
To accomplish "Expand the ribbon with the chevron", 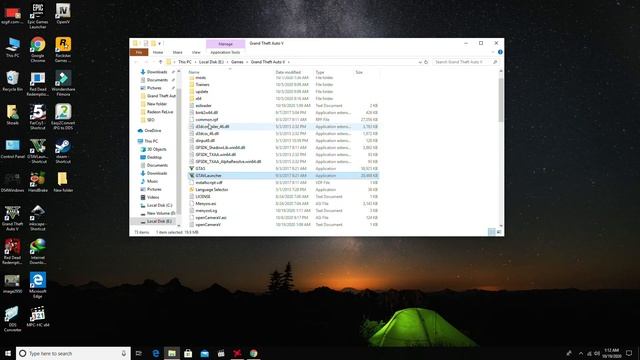I will (493, 52).
